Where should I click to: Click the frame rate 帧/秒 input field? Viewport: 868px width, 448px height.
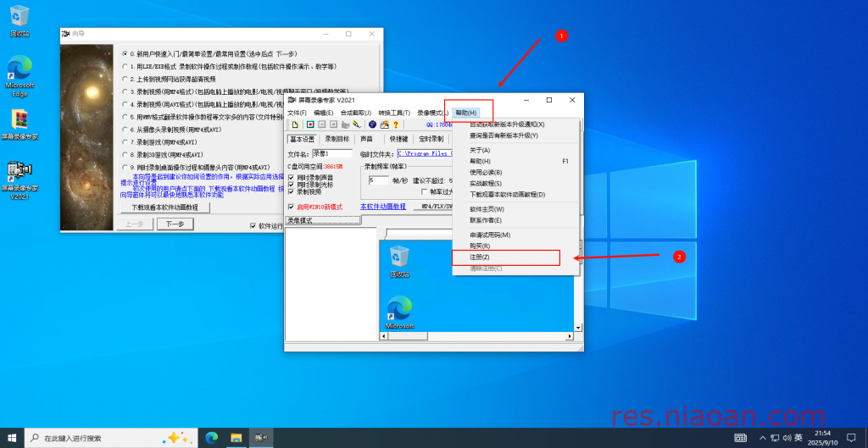[379, 180]
